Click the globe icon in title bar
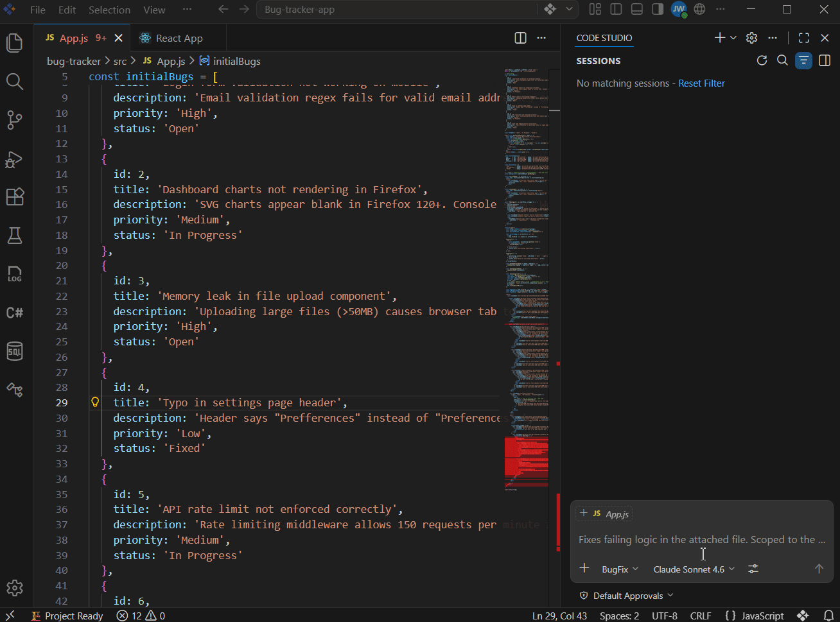The height and width of the screenshot is (622, 840). [700, 9]
